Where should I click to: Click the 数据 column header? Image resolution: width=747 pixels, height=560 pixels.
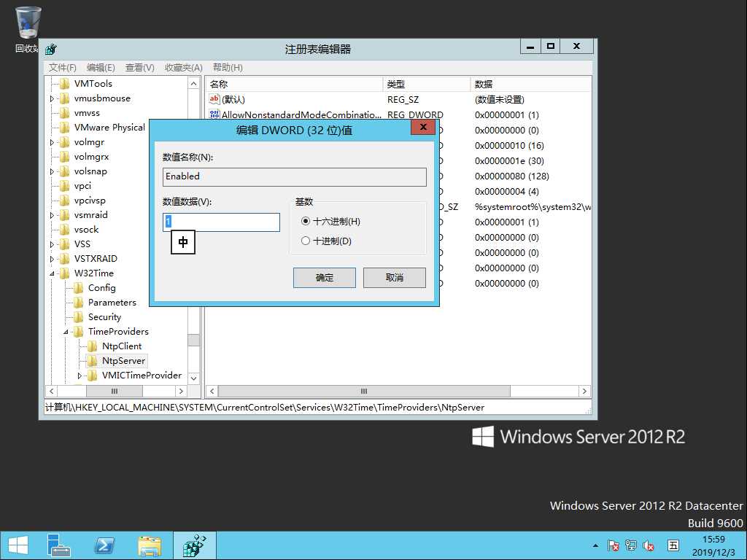coord(531,85)
